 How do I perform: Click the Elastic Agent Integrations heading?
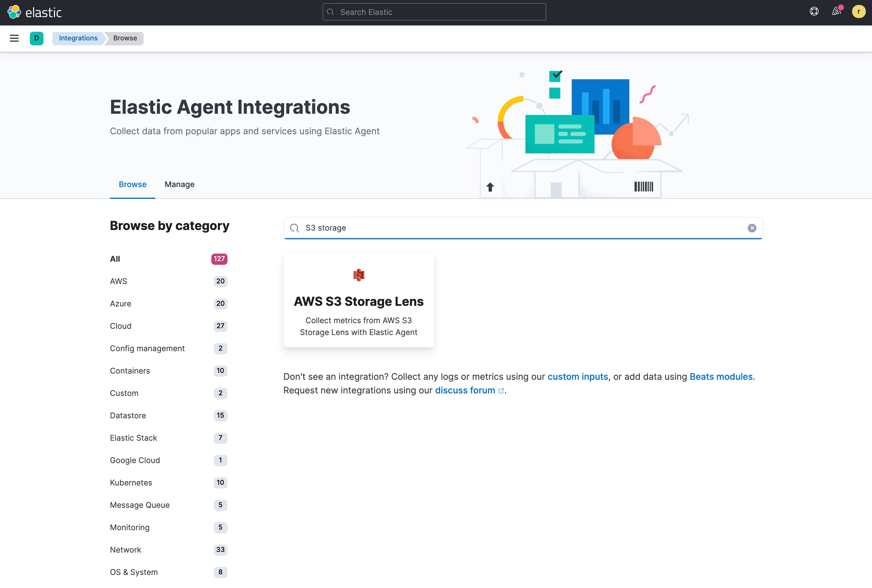(x=230, y=107)
